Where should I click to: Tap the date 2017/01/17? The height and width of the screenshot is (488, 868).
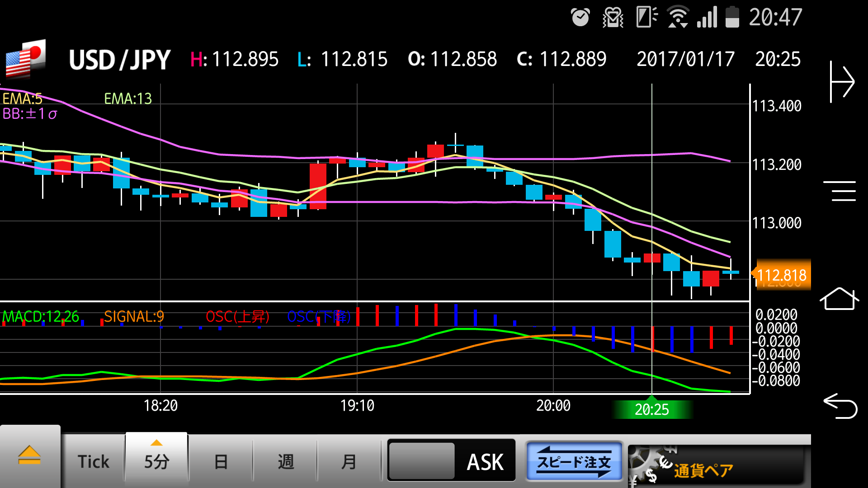click(685, 59)
